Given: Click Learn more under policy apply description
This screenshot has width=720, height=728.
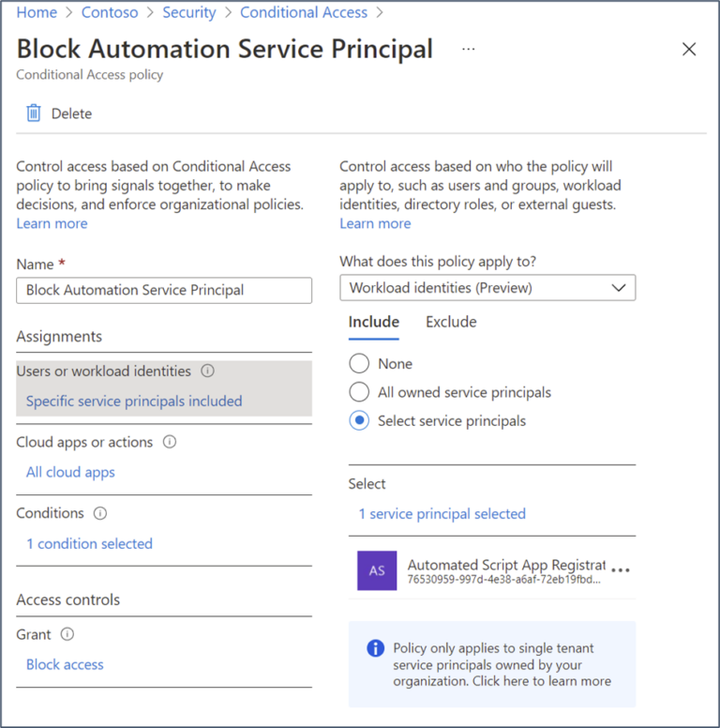Looking at the screenshot, I should click(375, 223).
